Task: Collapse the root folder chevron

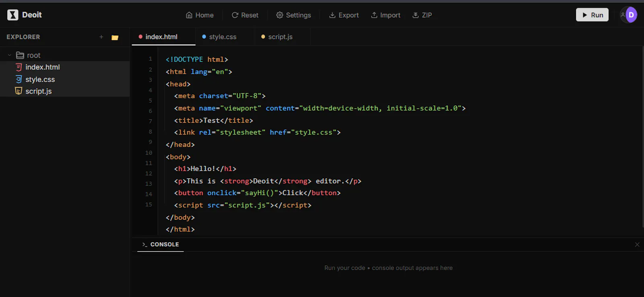Action: pos(10,55)
